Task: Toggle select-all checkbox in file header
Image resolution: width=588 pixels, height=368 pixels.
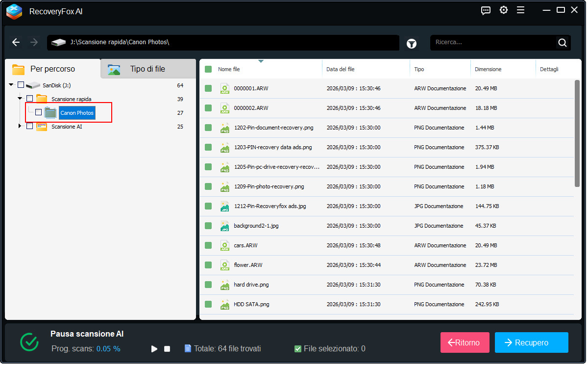Action: tap(208, 69)
